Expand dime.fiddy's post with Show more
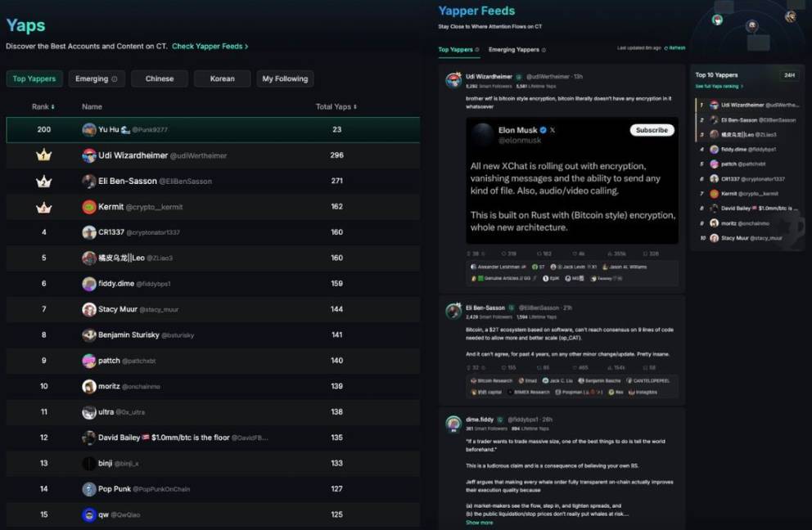The width and height of the screenshot is (812, 530). pyautogui.click(x=479, y=523)
